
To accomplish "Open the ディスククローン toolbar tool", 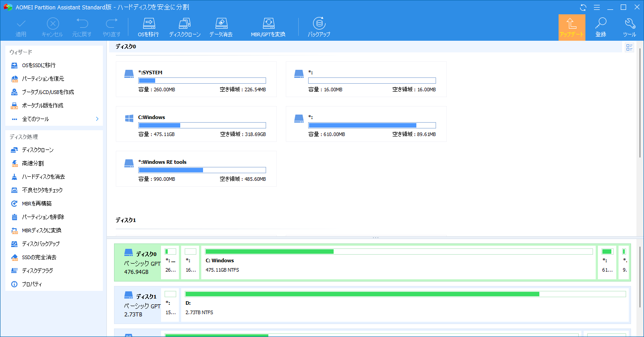I will 185,28.
